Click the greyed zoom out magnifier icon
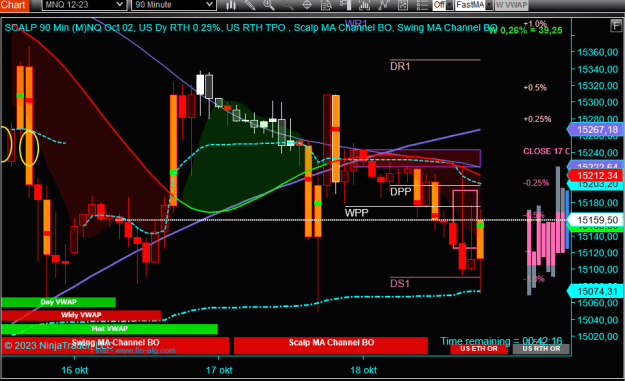The height and width of the screenshot is (381, 625). [288, 5]
